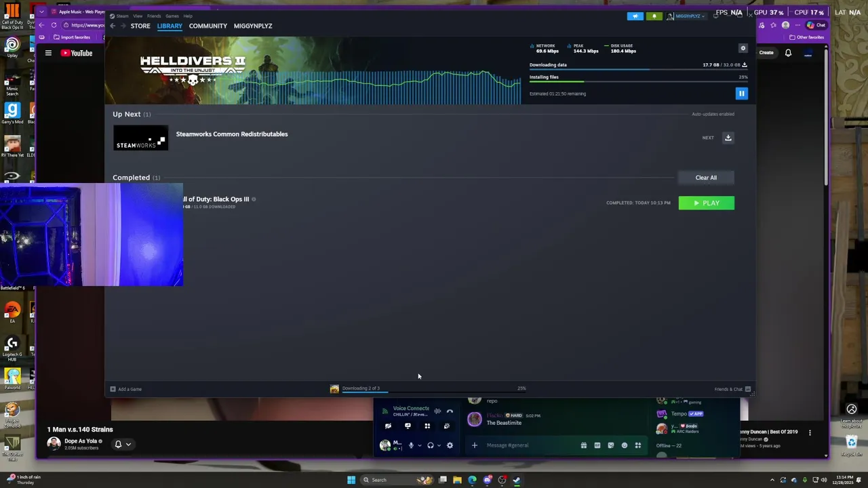Open the Edge profile avatar
This screenshot has width=868, height=488.
[x=785, y=25]
